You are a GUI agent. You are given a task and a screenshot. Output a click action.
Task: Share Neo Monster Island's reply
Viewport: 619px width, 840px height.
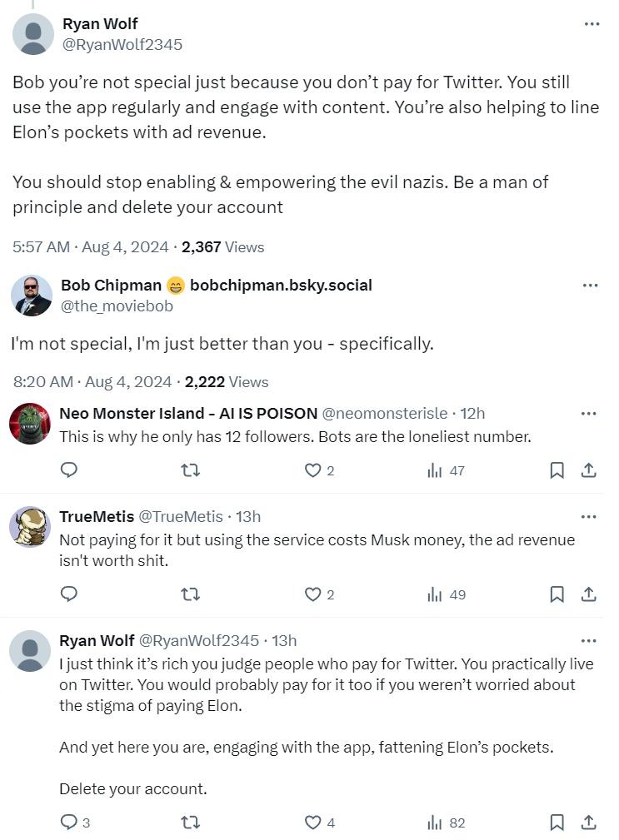588,470
